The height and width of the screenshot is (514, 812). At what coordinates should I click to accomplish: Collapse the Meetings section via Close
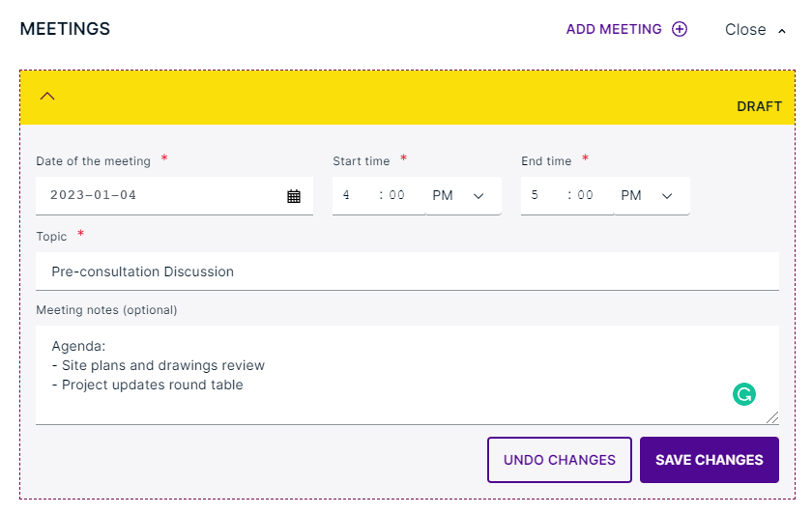click(755, 30)
